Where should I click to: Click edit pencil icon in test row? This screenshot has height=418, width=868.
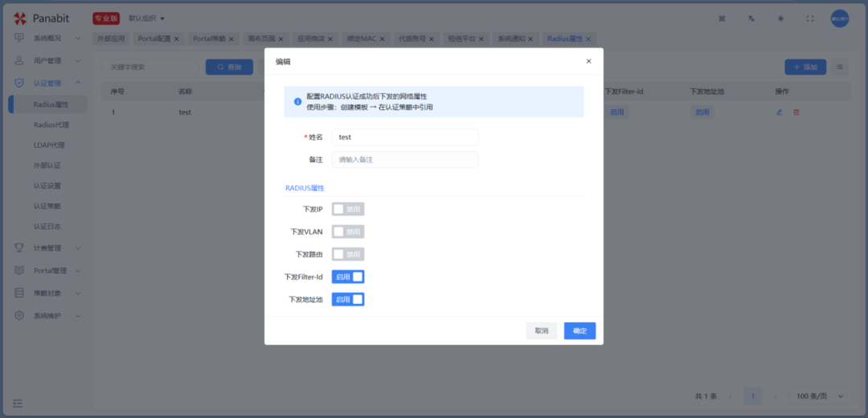point(780,112)
